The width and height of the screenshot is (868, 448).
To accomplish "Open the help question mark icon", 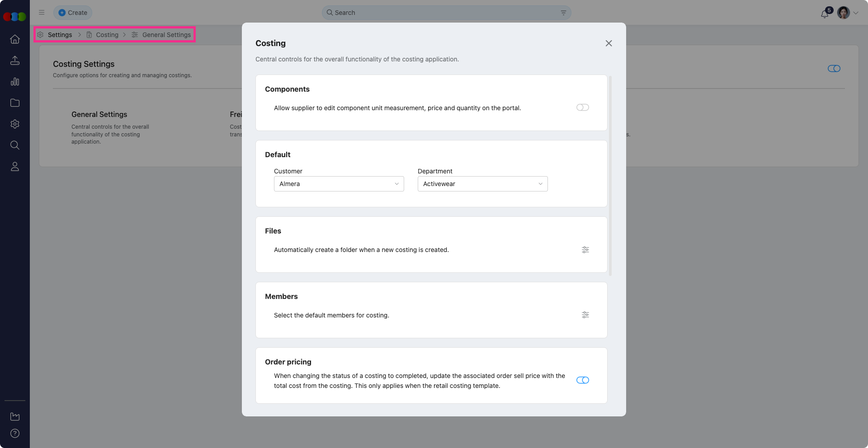I will tap(15, 434).
